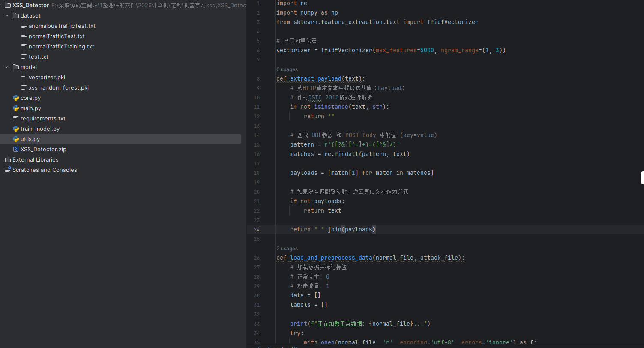
Task: Click the Python icon next to main.py
Action: pos(16,108)
